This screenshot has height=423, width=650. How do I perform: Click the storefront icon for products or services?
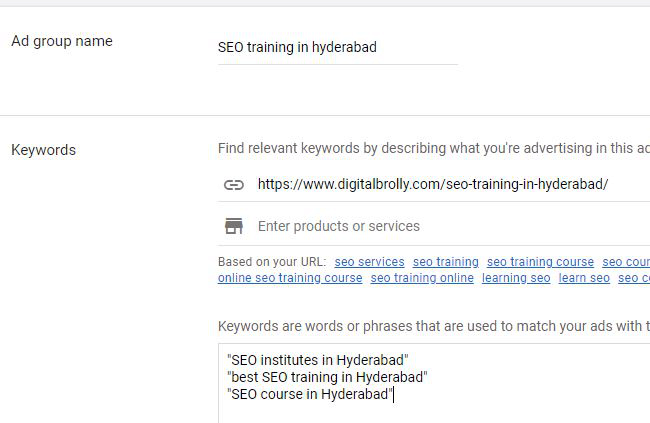point(233,226)
